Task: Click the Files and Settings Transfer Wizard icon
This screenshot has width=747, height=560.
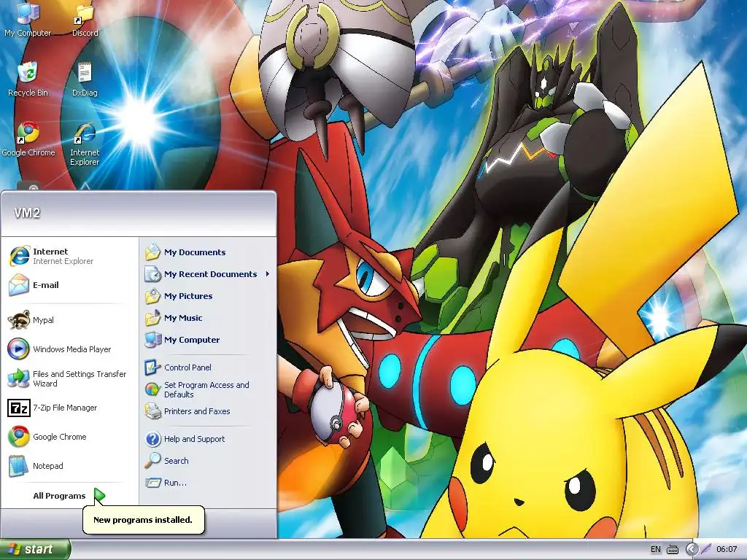Action: [x=18, y=378]
